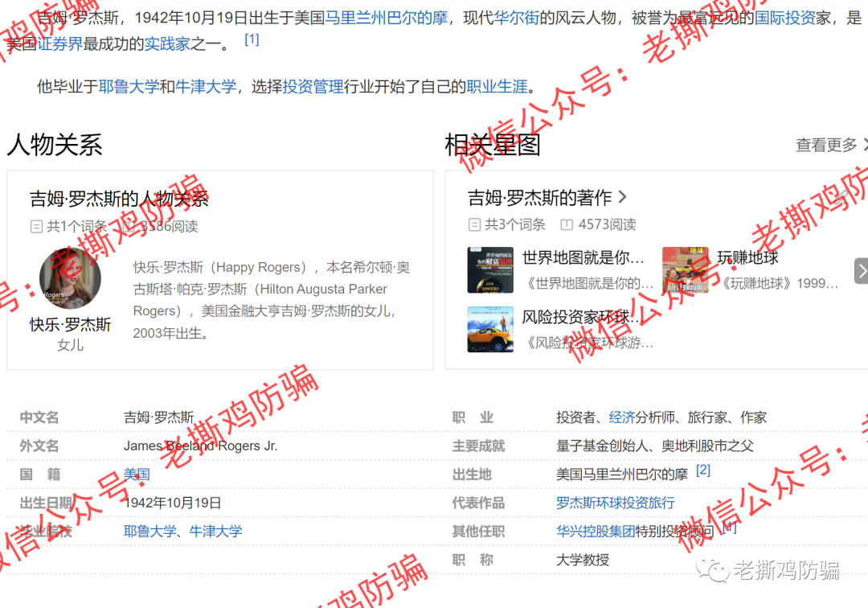Open the 风险投资家环球… book title
This screenshot has width=868, height=608.
[x=583, y=318]
